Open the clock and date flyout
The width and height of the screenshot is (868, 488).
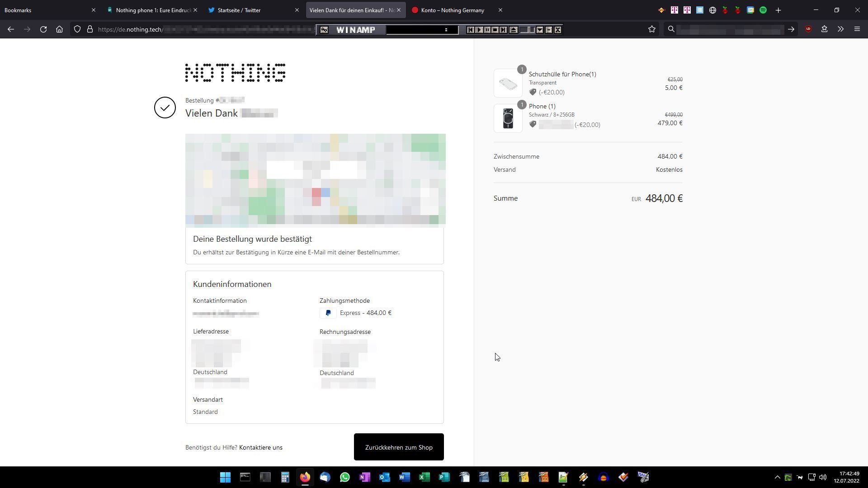click(x=847, y=477)
